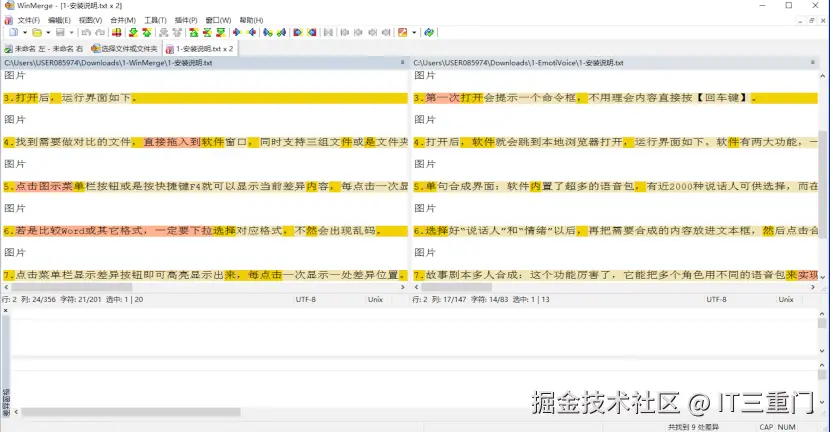Switch to the 选择文件或文件夹 tab
This screenshot has height=432, width=830.
pyautogui.click(x=124, y=49)
